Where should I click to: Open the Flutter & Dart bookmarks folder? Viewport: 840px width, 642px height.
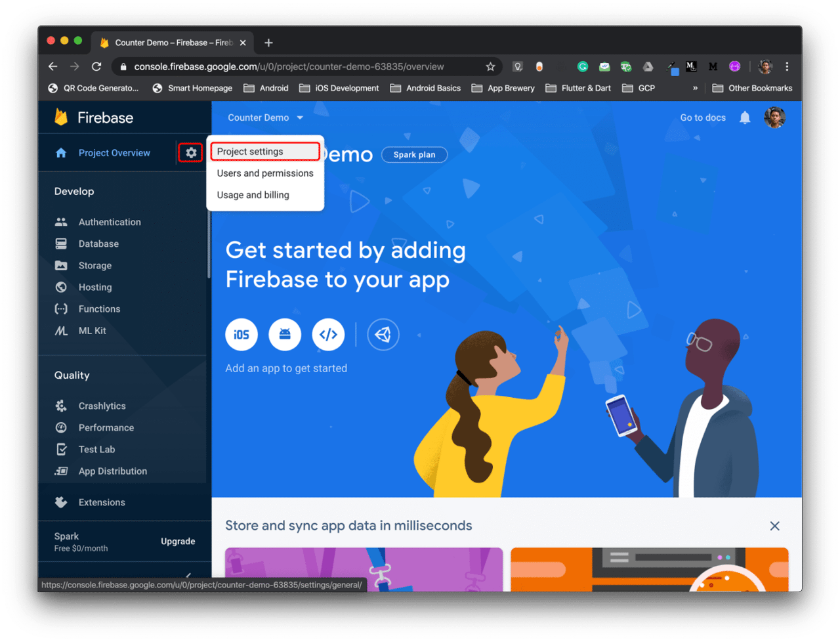tap(578, 88)
